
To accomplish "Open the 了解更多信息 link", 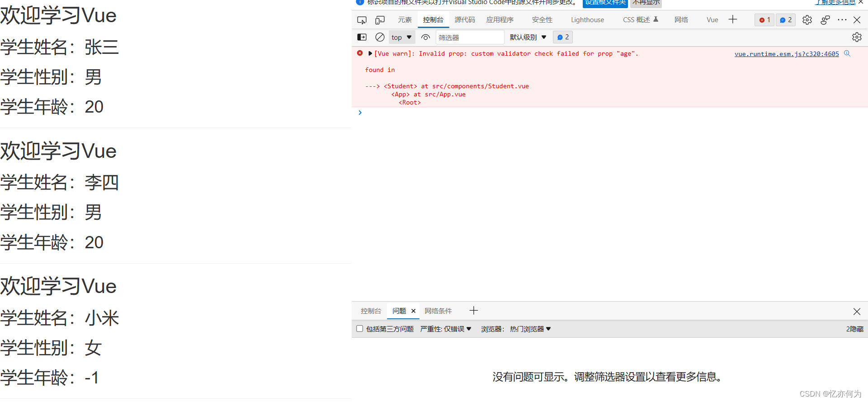I will (x=835, y=3).
